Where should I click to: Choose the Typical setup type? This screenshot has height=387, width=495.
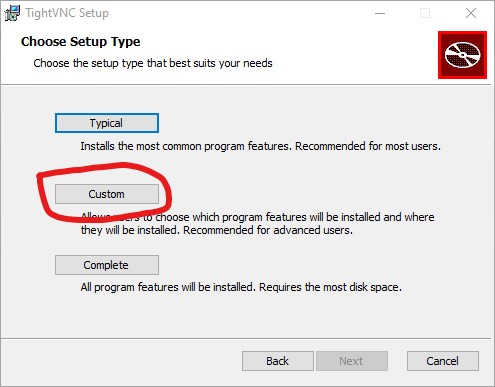[x=107, y=123]
